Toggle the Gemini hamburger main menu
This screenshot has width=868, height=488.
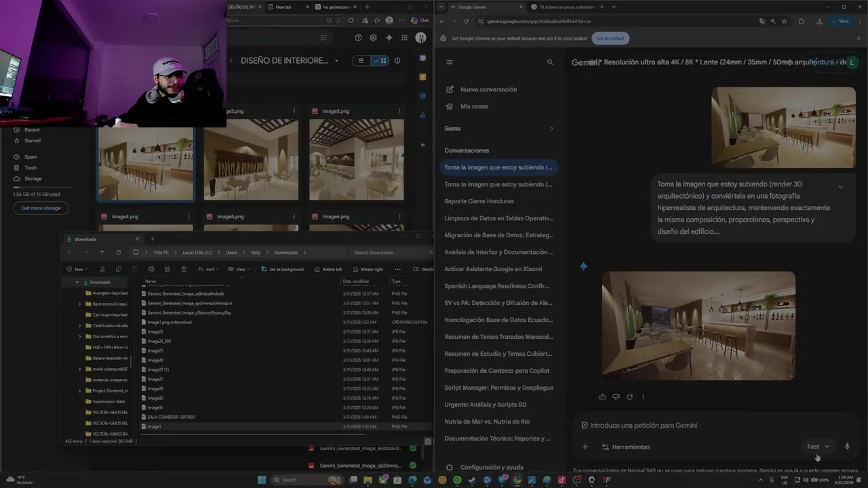[449, 62]
